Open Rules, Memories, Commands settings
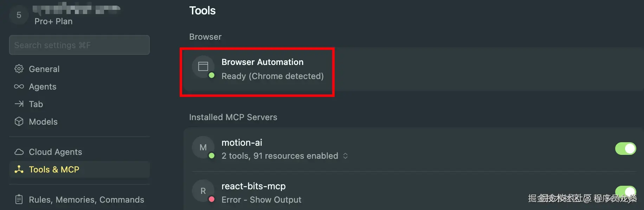 coord(86,199)
